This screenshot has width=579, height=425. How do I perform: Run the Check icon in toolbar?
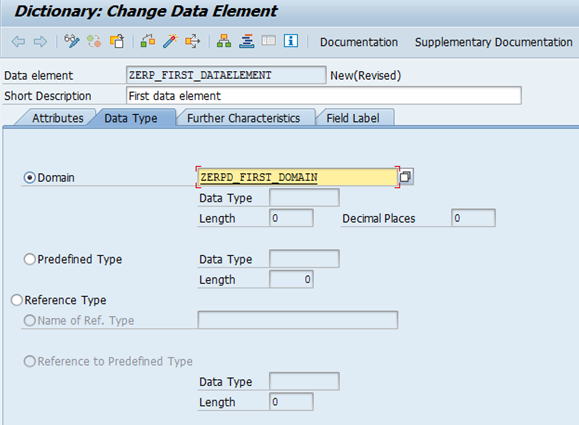(x=148, y=41)
